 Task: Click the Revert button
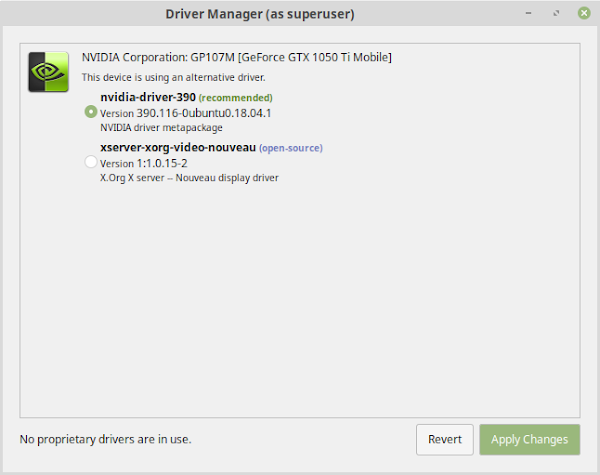tap(445, 439)
